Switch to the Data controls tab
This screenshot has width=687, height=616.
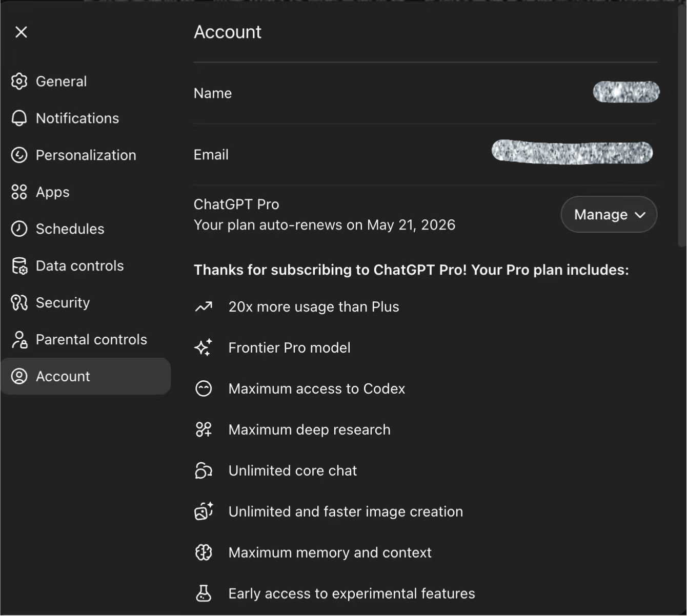(x=79, y=266)
